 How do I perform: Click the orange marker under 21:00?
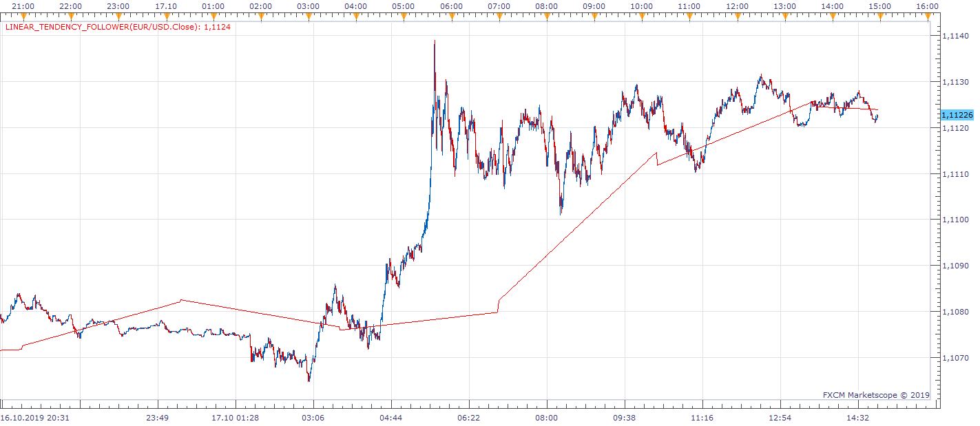[23, 17]
